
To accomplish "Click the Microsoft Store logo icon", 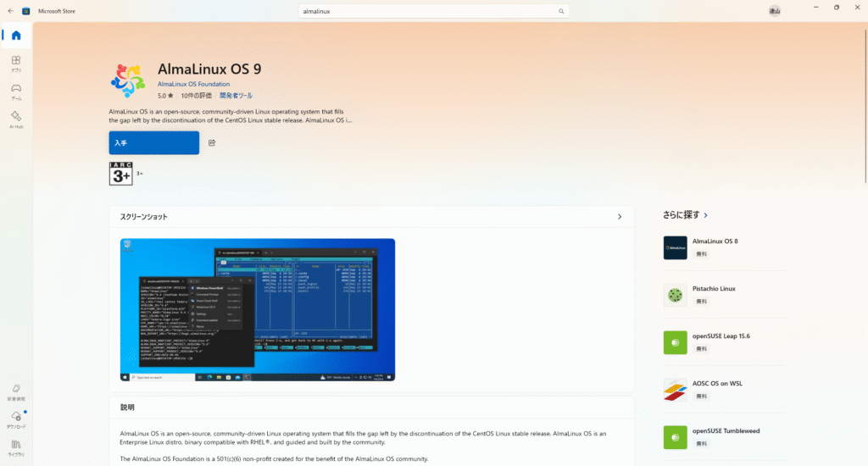I will click(25, 11).
